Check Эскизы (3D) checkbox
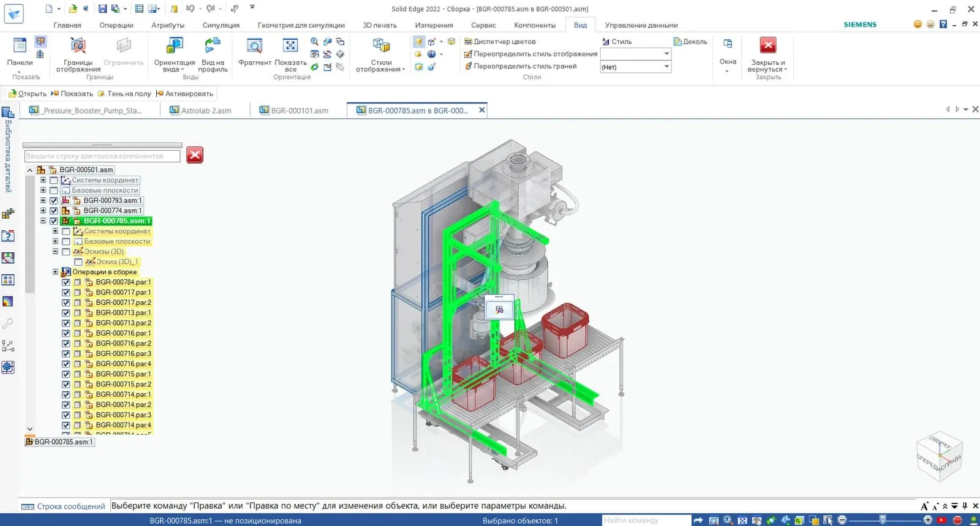This screenshot has height=526, width=980. [66, 252]
